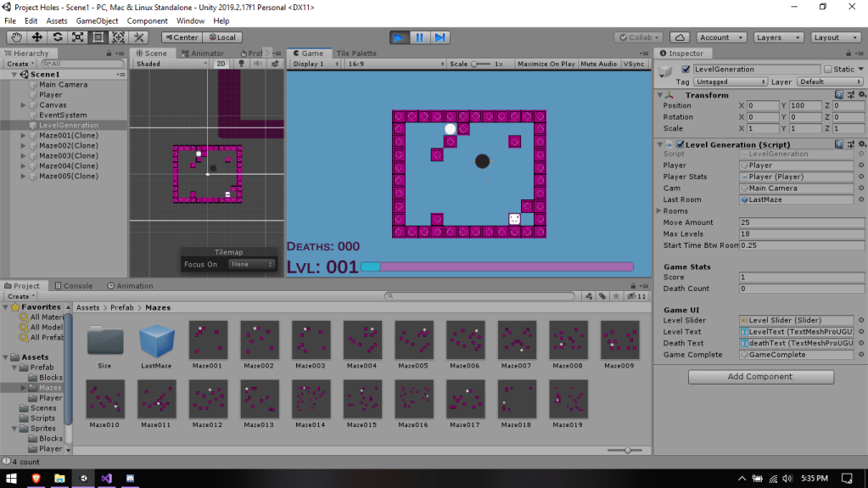Image resolution: width=868 pixels, height=488 pixels.
Task: Toggle scene lighting bulb icon
Action: point(242,64)
